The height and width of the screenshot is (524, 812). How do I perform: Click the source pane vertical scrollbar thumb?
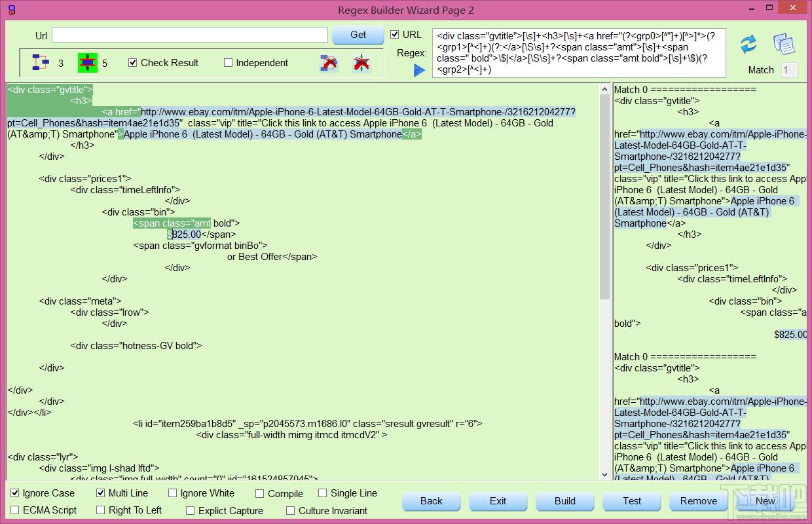605,196
